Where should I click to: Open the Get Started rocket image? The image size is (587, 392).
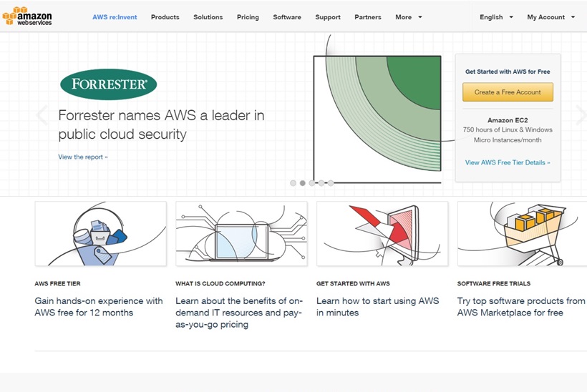382,234
